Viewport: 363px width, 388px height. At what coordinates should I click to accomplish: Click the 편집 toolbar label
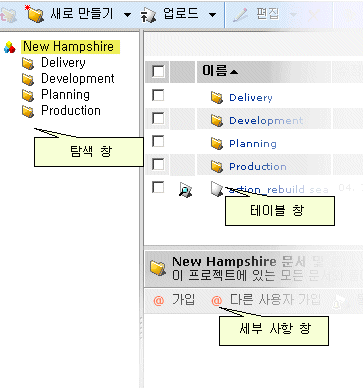[268, 14]
